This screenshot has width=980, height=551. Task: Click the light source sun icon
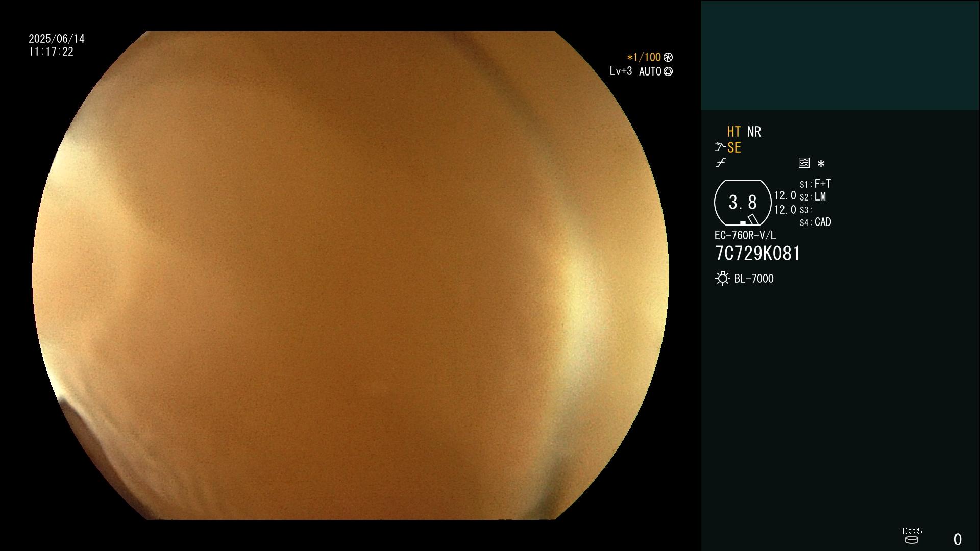(x=722, y=279)
